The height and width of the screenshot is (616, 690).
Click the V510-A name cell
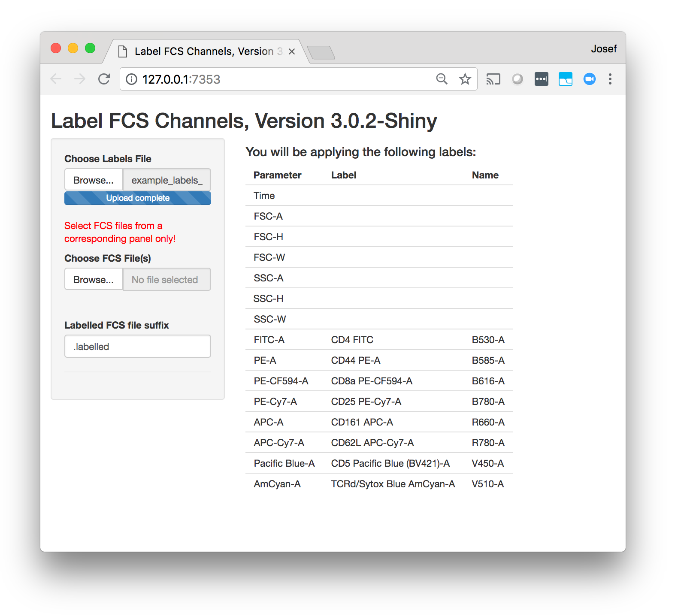488,484
